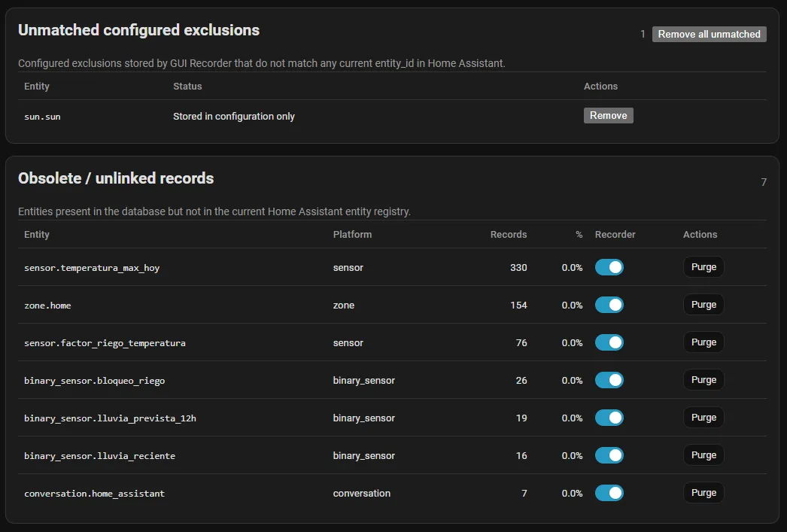Toggle recorder for binary_sensor.lluvia_prevista_12h
787x532 pixels.
point(609,418)
